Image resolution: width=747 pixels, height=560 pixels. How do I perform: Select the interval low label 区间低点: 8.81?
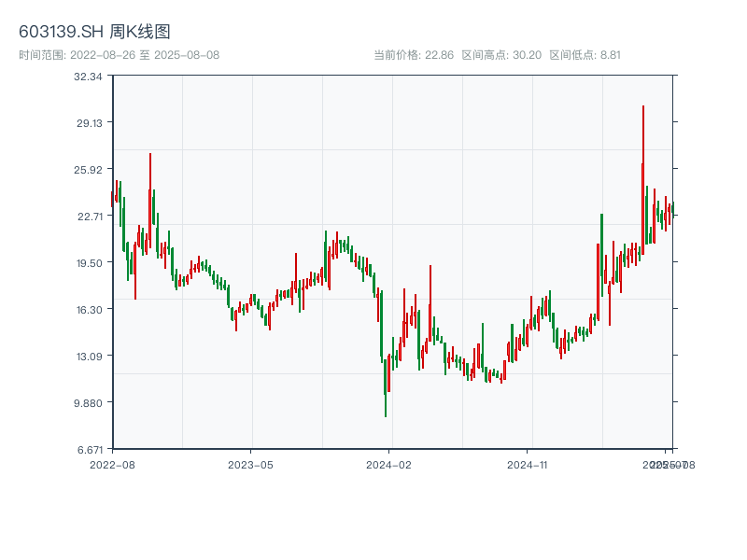click(x=585, y=55)
